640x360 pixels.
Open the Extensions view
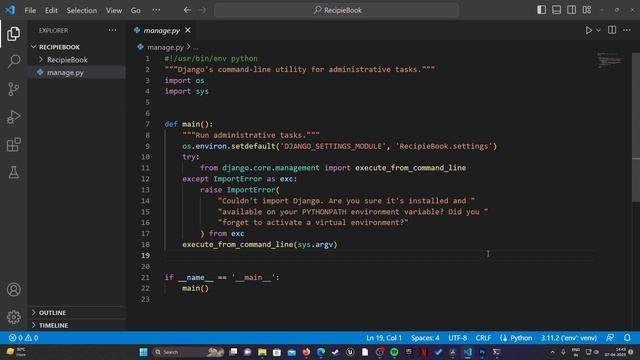[13, 144]
